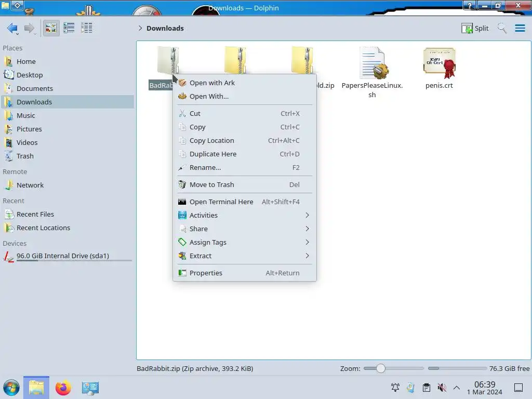The width and height of the screenshot is (532, 399).
Task: Open the search magnifier
Action: click(502, 28)
